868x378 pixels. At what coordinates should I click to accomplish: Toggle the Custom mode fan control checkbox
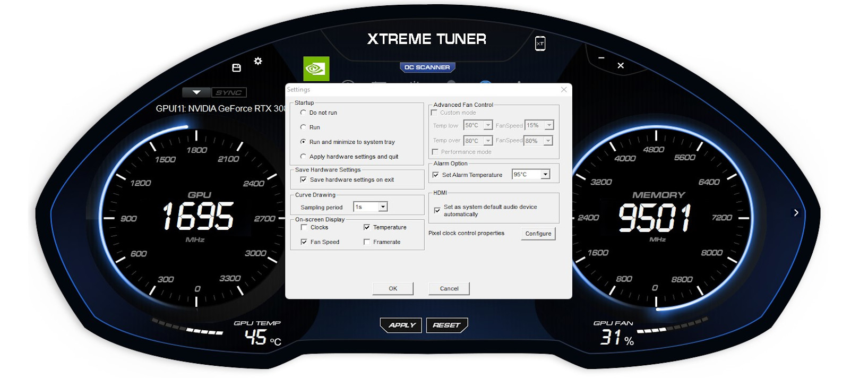click(434, 113)
